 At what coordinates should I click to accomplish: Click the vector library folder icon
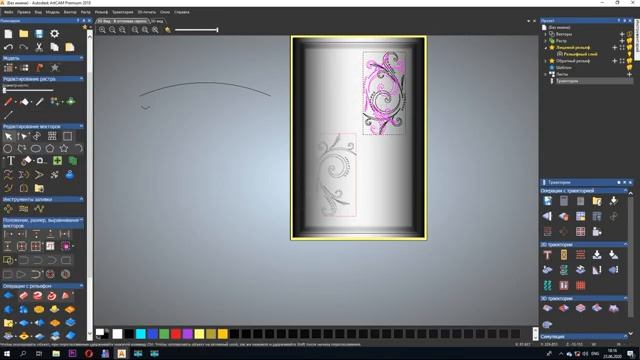pyautogui.click(x=39, y=188)
